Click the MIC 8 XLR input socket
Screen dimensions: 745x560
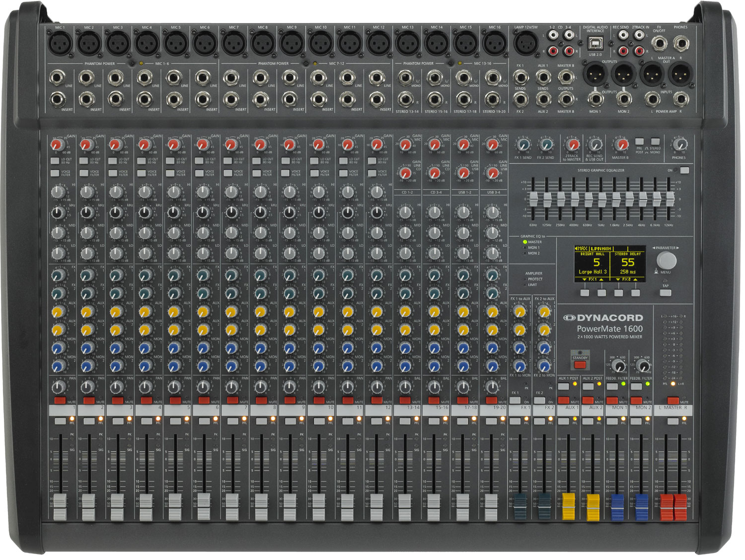(263, 44)
